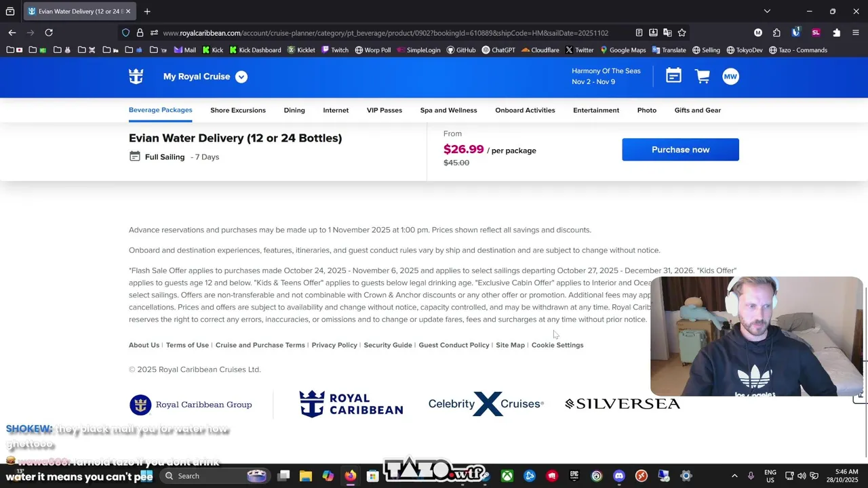Open the Kick Dashboard bookmark
The height and width of the screenshot is (488, 868).
tap(255, 50)
